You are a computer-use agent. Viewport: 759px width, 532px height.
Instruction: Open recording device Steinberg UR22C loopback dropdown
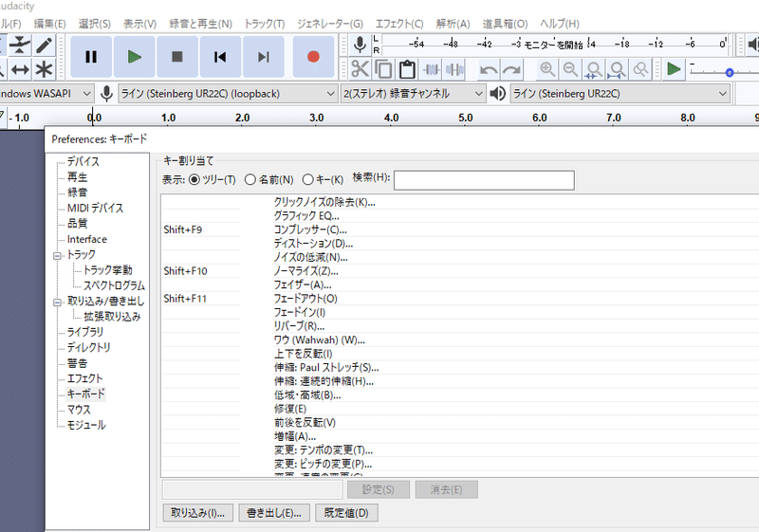coord(228,93)
